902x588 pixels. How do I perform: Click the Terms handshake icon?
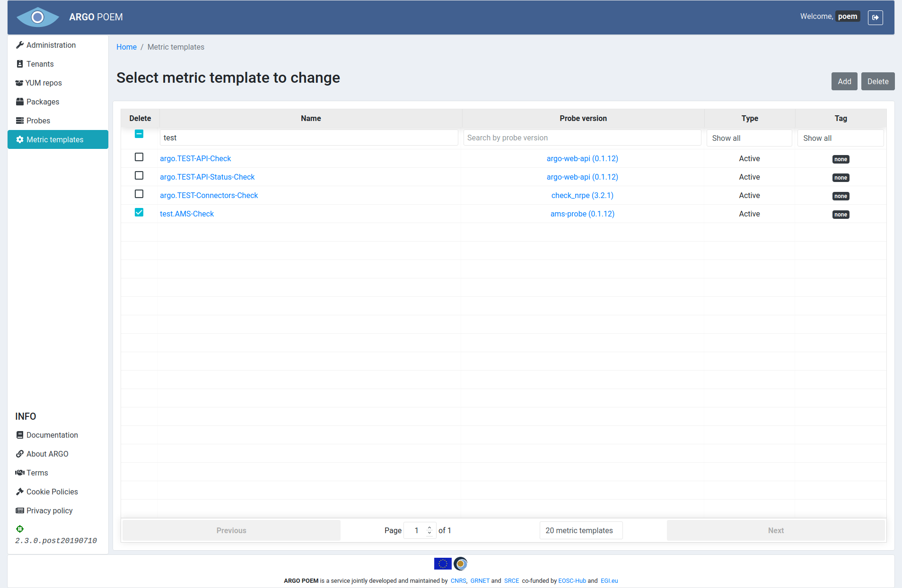[x=19, y=473]
